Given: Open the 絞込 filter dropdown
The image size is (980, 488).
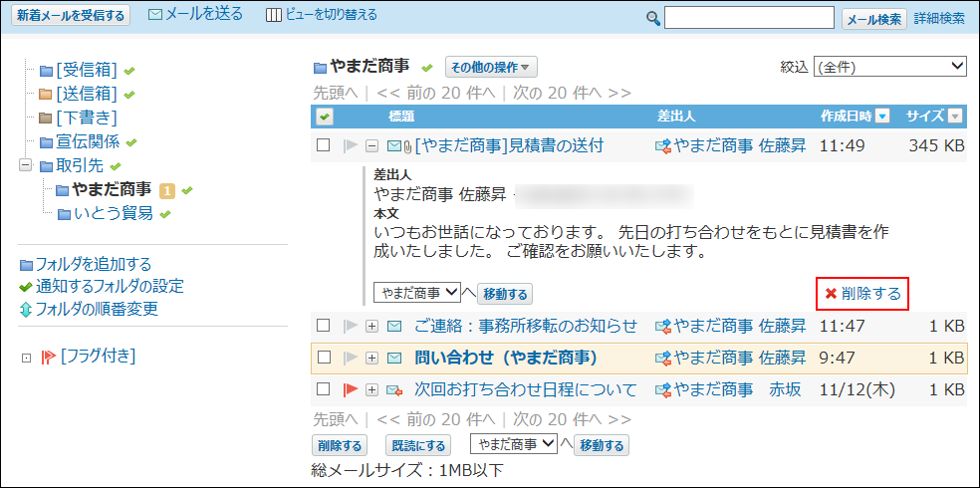Looking at the screenshot, I should 889,67.
